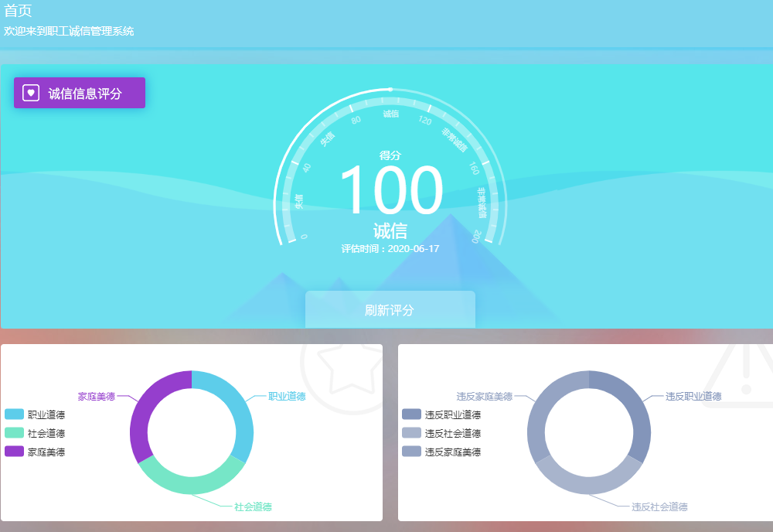Image resolution: width=773 pixels, height=532 pixels.
Task: Open the 首页 page title
Action: (18, 11)
